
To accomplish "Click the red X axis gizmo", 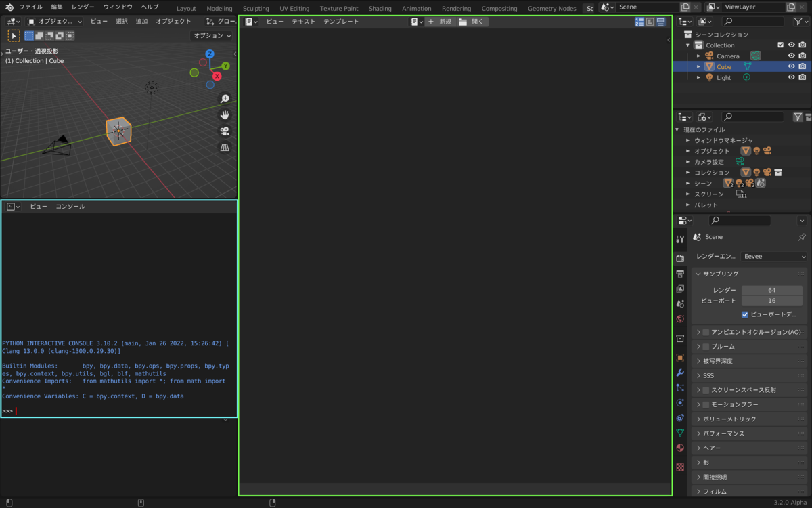I will (217, 77).
